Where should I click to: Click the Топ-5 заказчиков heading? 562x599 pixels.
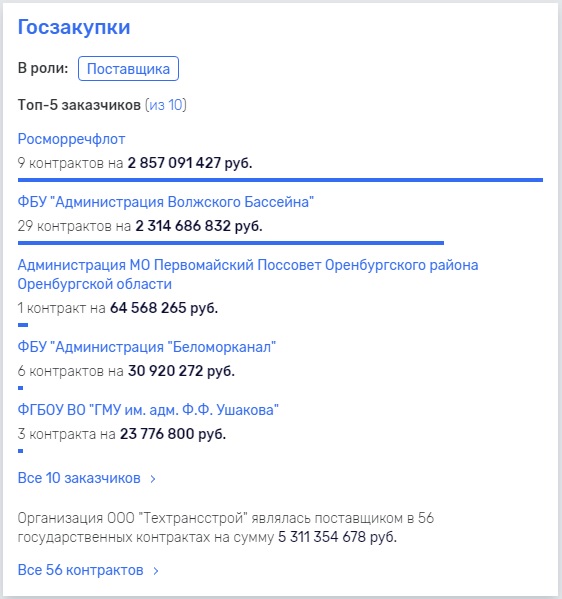coord(79,105)
